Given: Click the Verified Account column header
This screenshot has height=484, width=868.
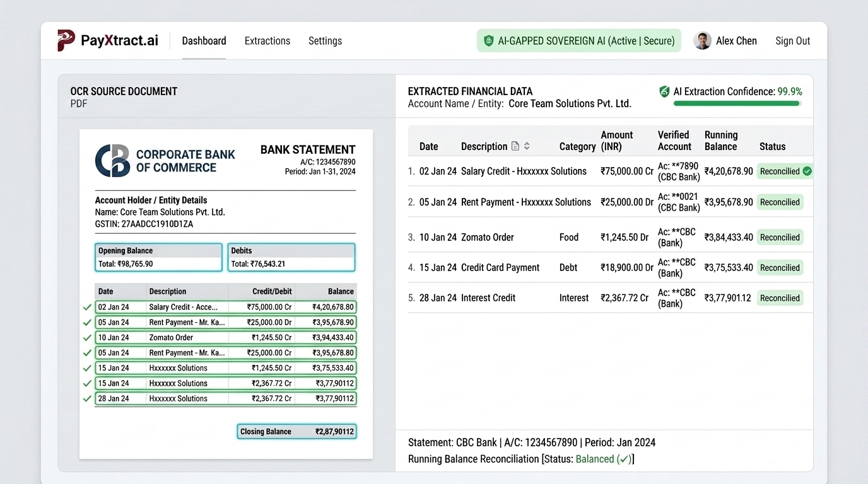Looking at the screenshot, I should (x=674, y=141).
